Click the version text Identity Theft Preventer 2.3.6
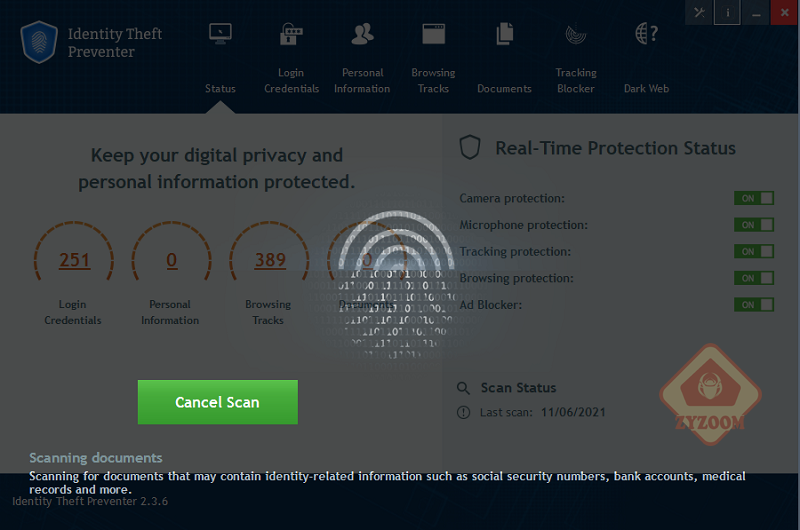800x530 pixels. 90,501
